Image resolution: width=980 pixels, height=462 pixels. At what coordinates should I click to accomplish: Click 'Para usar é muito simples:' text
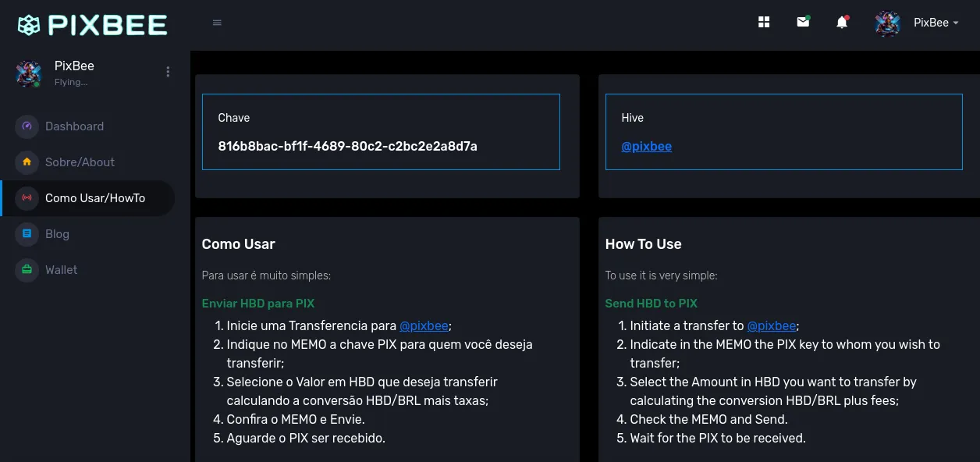click(x=266, y=275)
